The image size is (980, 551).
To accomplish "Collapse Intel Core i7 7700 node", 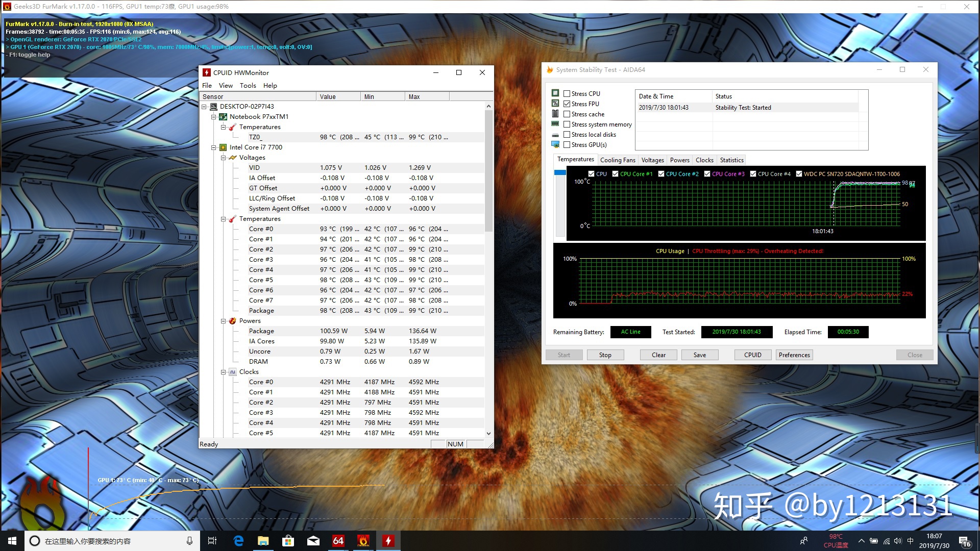I will 213,147.
